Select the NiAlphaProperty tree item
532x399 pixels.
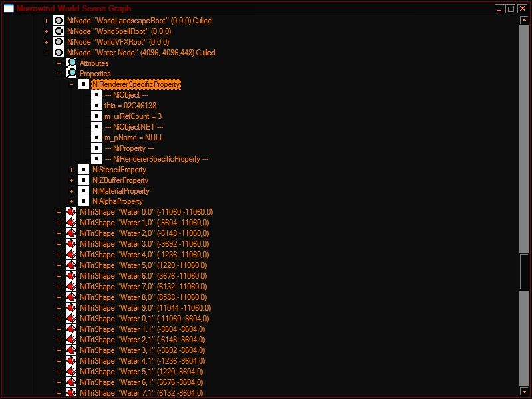tap(118, 201)
